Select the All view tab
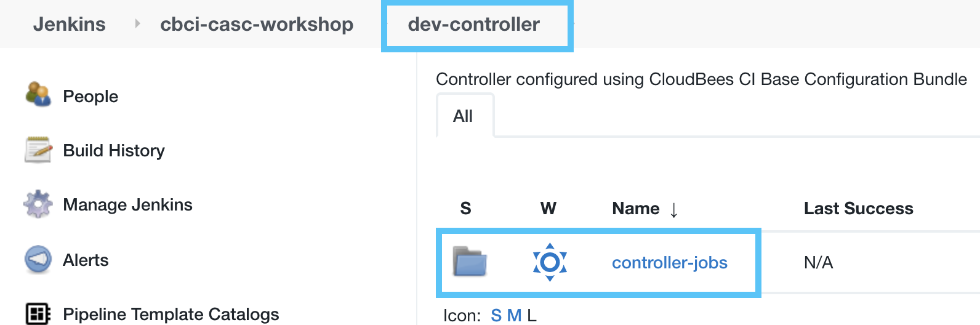Image resolution: width=980 pixels, height=325 pixels. tap(463, 116)
